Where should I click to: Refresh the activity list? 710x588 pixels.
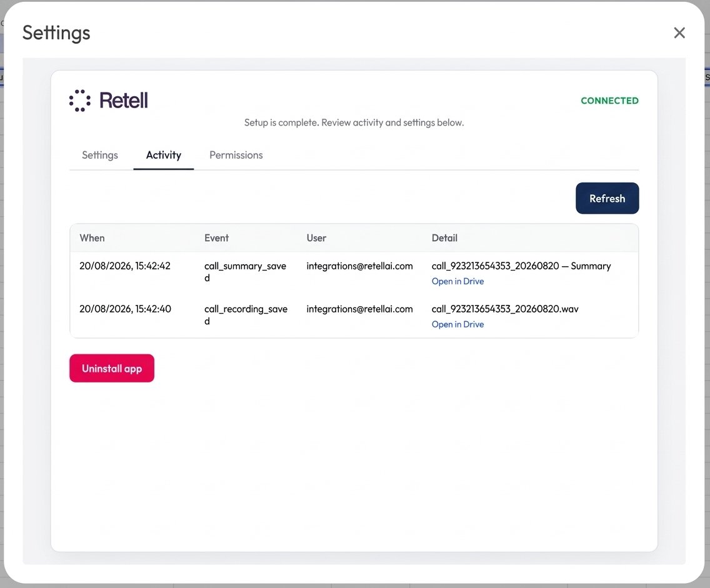tap(607, 198)
